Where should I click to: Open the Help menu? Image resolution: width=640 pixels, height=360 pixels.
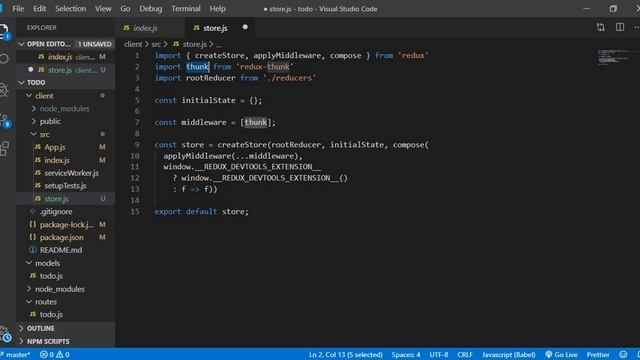coord(218,9)
